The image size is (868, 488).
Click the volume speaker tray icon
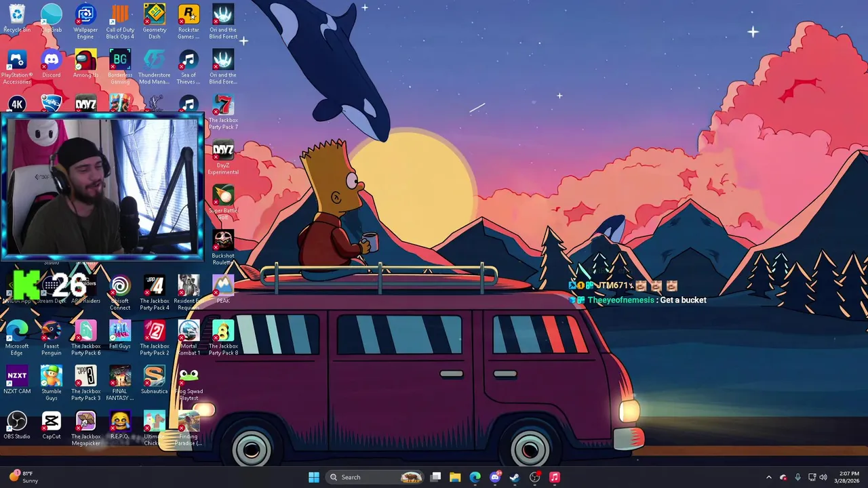pyautogui.click(x=823, y=477)
